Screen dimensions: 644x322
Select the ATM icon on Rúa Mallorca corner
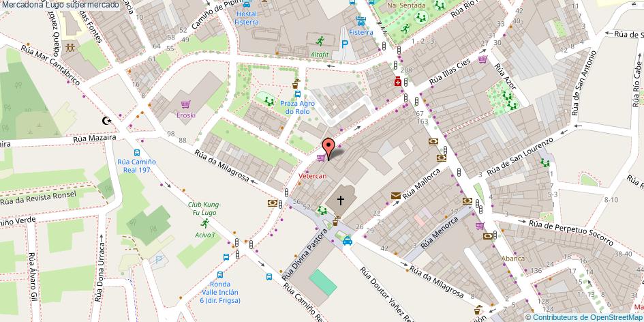pos(442,158)
